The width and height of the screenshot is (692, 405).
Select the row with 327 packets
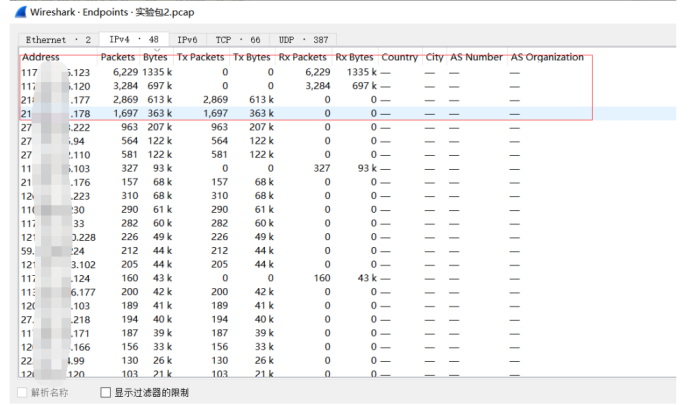(348, 169)
